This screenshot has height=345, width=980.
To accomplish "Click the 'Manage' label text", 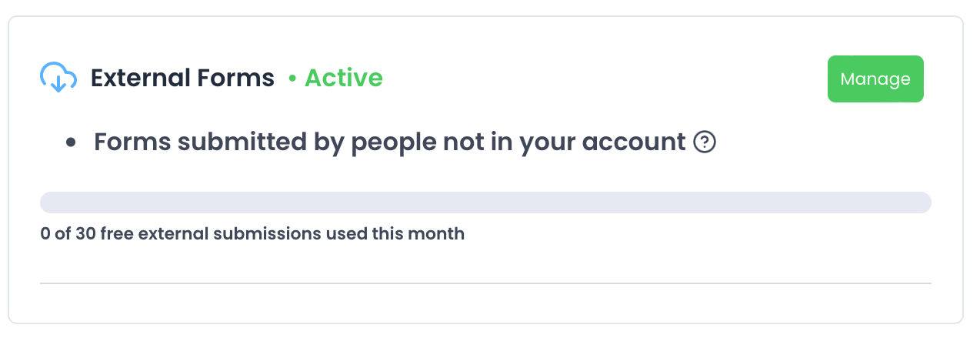I will pos(875,79).
